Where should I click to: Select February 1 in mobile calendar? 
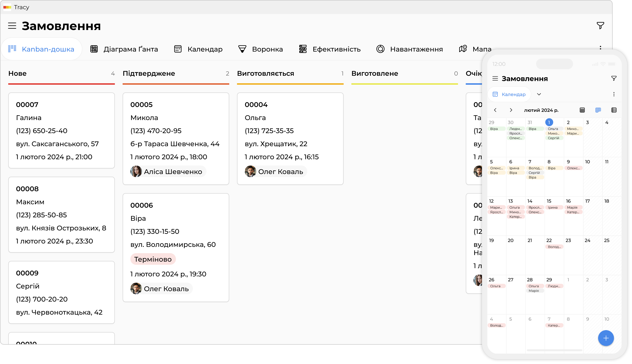pos(549,122)
